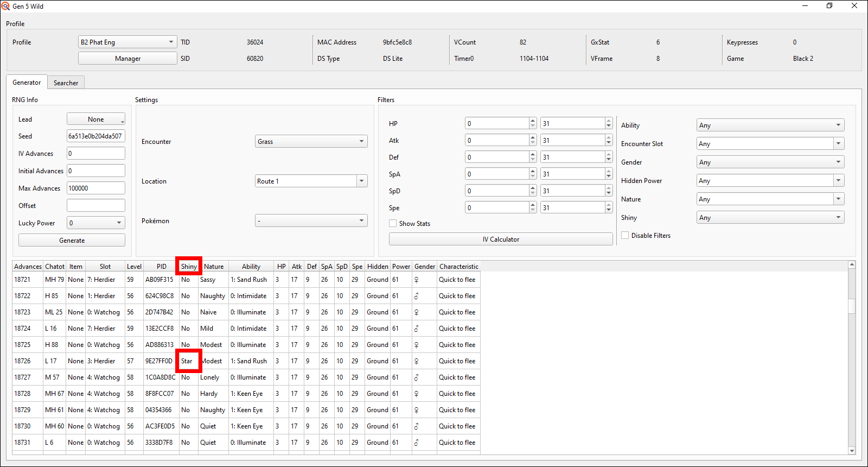Click the Gen 5 Wild app icon
The image size is (868, 467).
click(5, 6)
